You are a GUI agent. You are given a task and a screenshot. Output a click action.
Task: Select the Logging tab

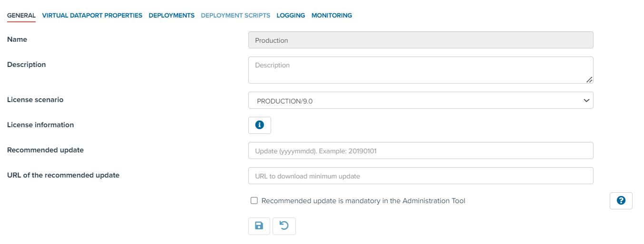291,16
